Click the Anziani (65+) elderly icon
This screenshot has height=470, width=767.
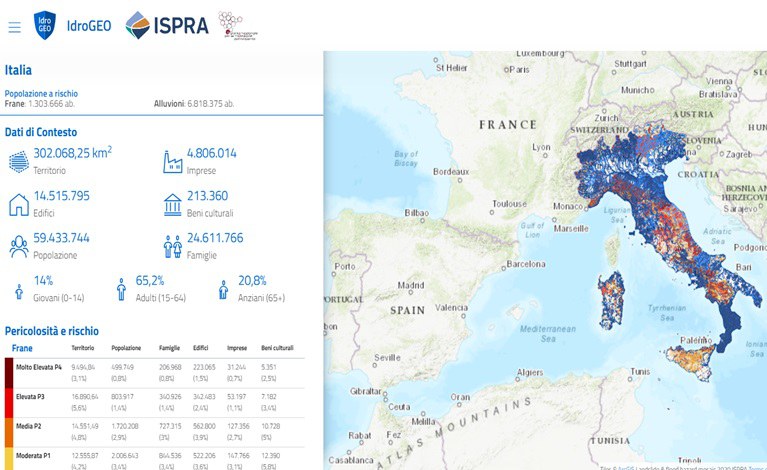[x=224, y=290]
